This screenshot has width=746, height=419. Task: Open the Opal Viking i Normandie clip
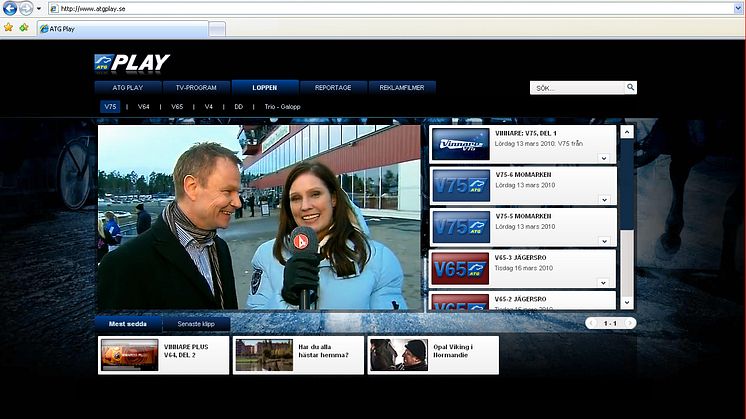point(432,355)
